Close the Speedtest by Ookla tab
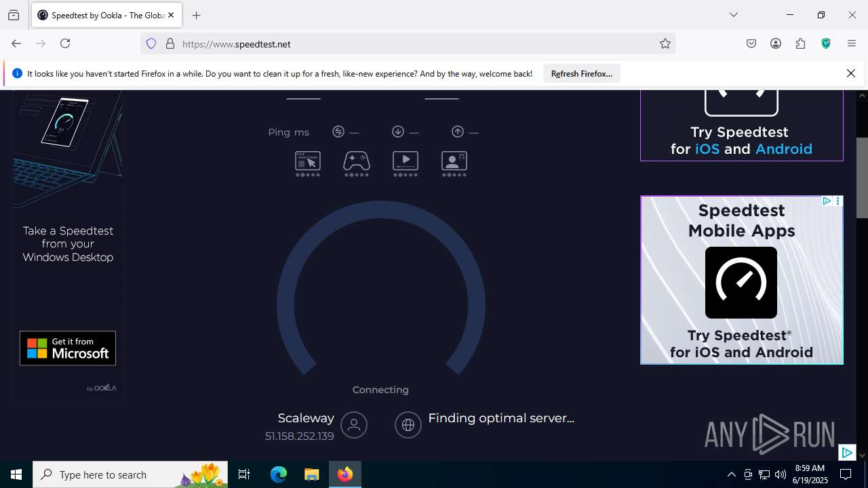The image size is (868, 488). click(172, 15)
